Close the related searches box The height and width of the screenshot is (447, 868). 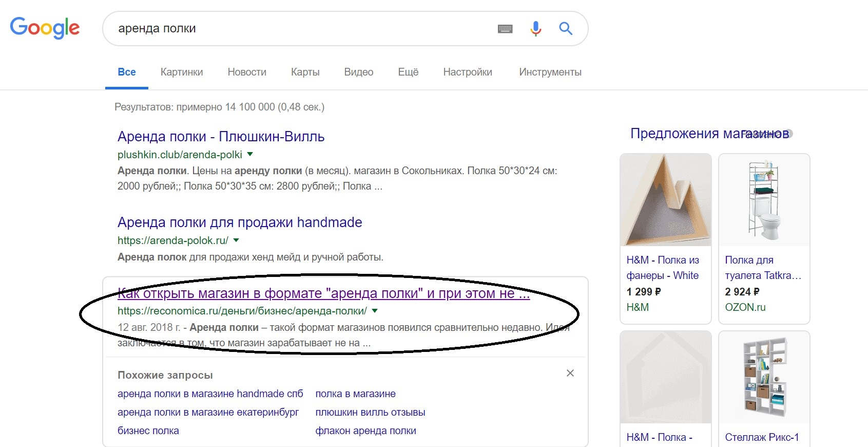pyautogui.click(x=570, y=374)
